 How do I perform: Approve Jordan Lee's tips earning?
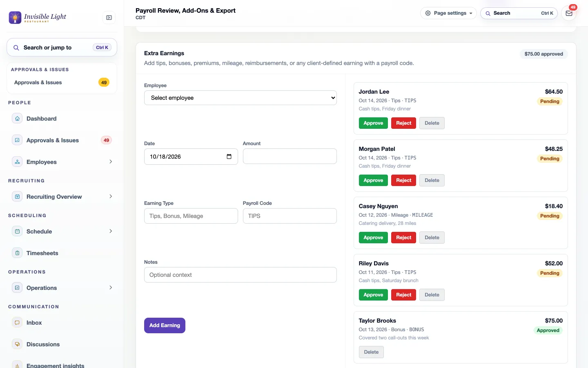click(373, 123)
